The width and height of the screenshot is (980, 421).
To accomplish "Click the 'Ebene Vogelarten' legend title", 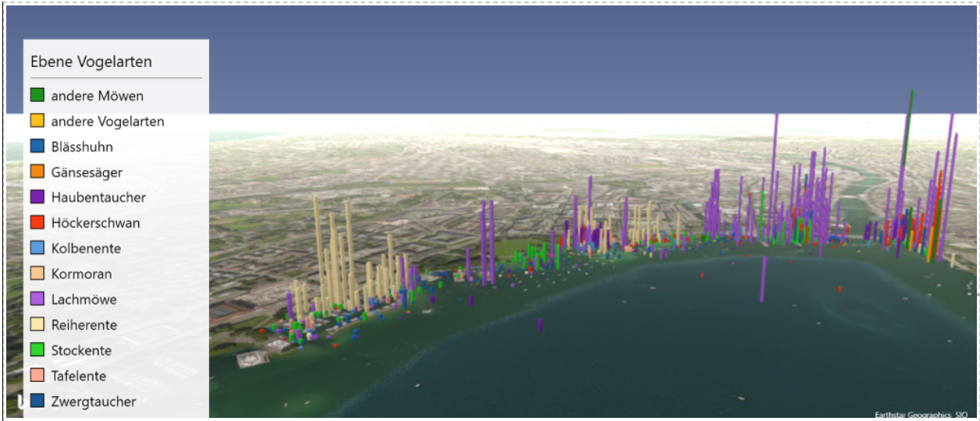I will [x=91, y=61].
